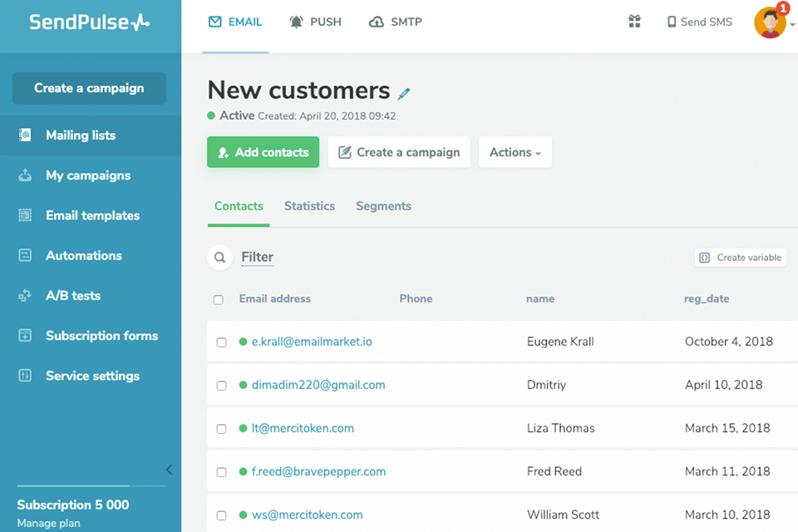Open My campaigns in the sidebar
Viewport: 798px width, 532px height.
click(x=91, y=175)
